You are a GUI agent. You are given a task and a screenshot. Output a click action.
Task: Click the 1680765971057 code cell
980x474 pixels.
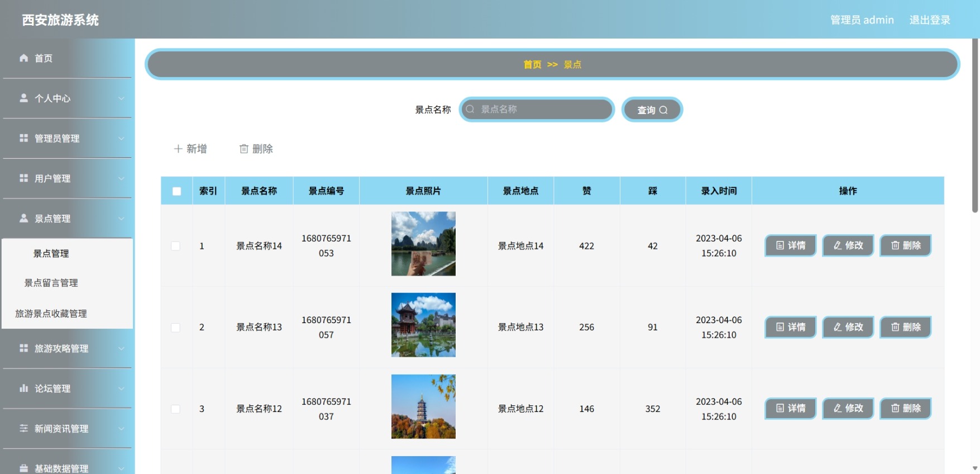[327, 328]
